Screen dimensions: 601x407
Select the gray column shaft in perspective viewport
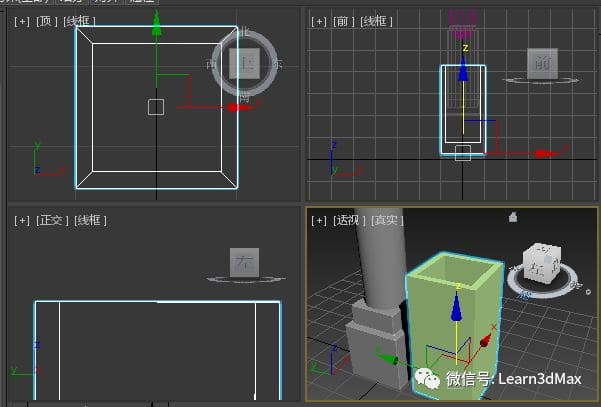pos(381,259)
